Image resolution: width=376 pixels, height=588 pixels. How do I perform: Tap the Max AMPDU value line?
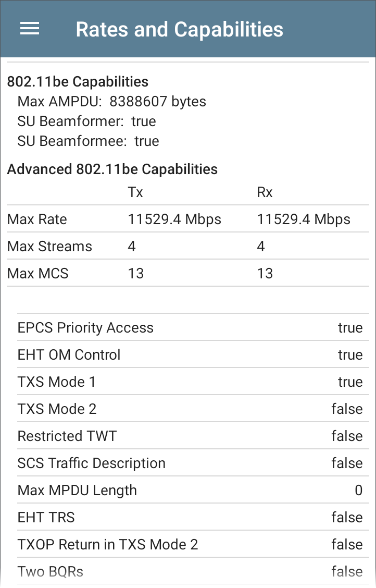tap(111, 102)
